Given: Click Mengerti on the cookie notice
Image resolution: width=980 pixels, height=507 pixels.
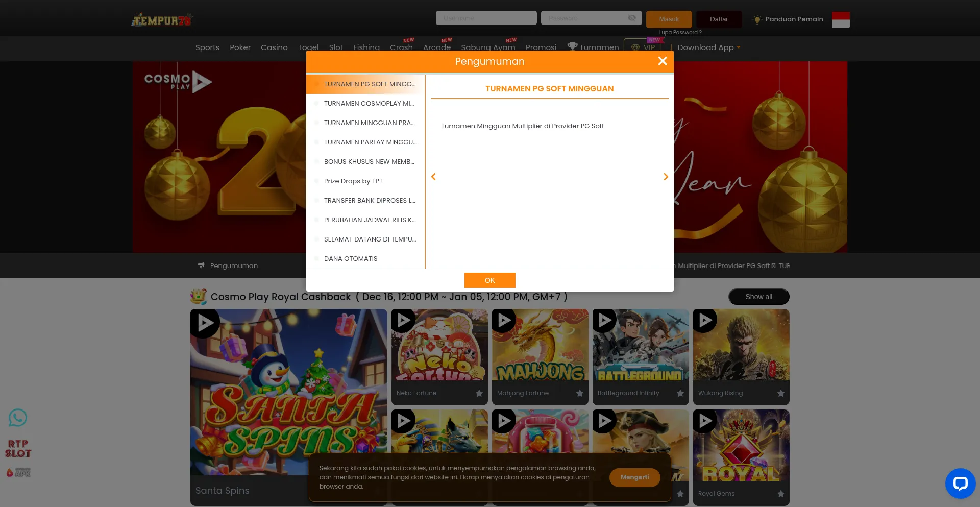Looking at the screenshot, I should 634,477.
